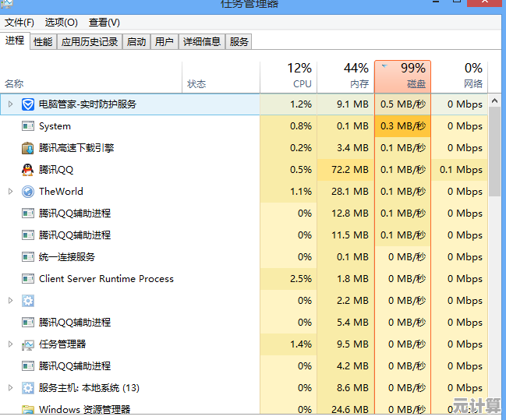This screenshot has width=506, height=420.
Task: Click the icon of 腾讯QQ辅助进程 using 5.4 MB
Action: [28, 323]
